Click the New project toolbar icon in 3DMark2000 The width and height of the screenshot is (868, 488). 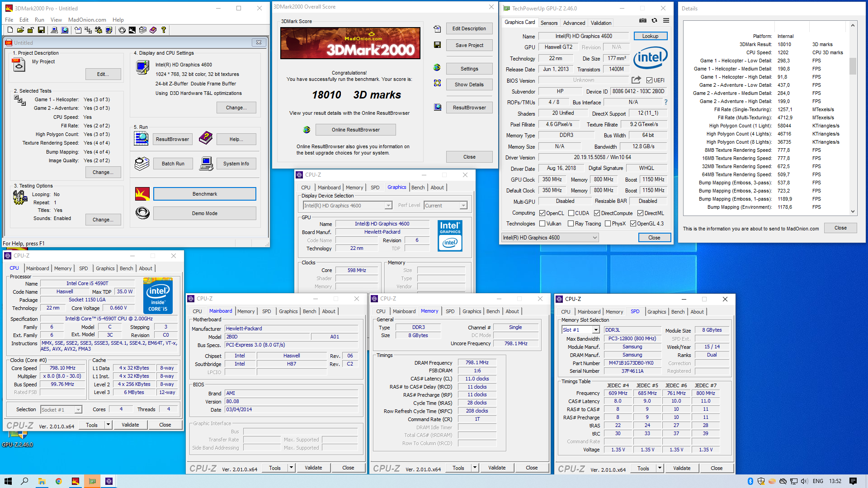(x=10, y=30)
